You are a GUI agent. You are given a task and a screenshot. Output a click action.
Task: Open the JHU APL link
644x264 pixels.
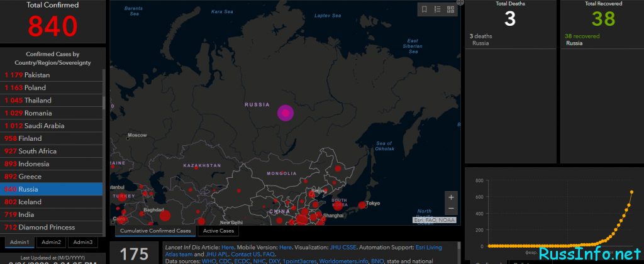217,255
